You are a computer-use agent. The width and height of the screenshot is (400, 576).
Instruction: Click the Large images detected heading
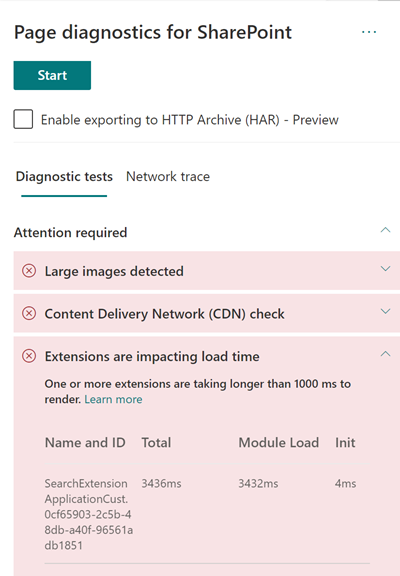(x=114, y=271)
